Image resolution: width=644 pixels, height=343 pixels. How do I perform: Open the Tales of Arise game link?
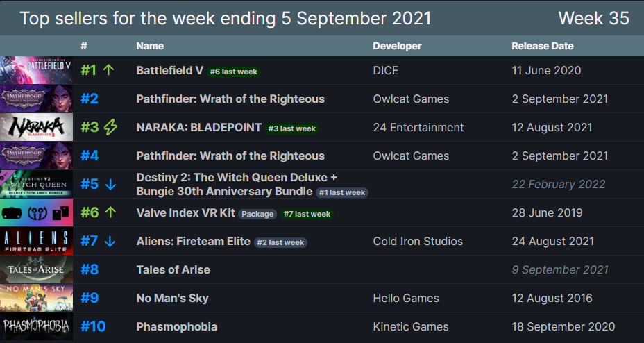(173, 270)
